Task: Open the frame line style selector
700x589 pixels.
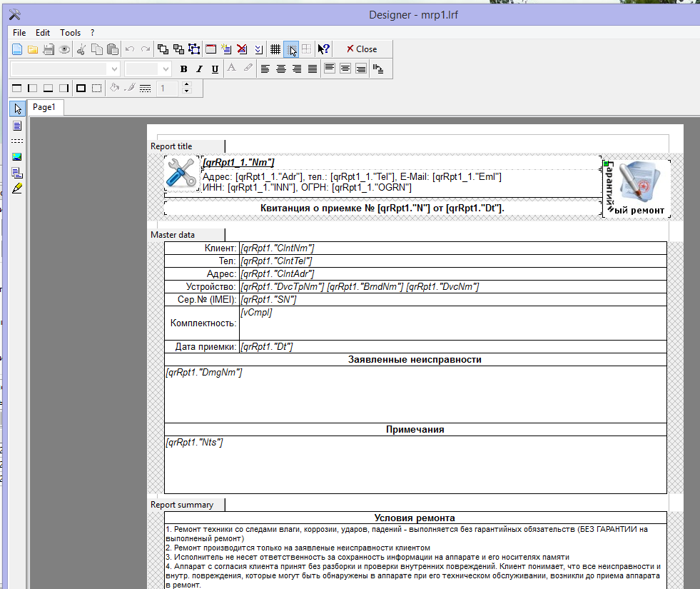Action: click(x=145, y=88)
